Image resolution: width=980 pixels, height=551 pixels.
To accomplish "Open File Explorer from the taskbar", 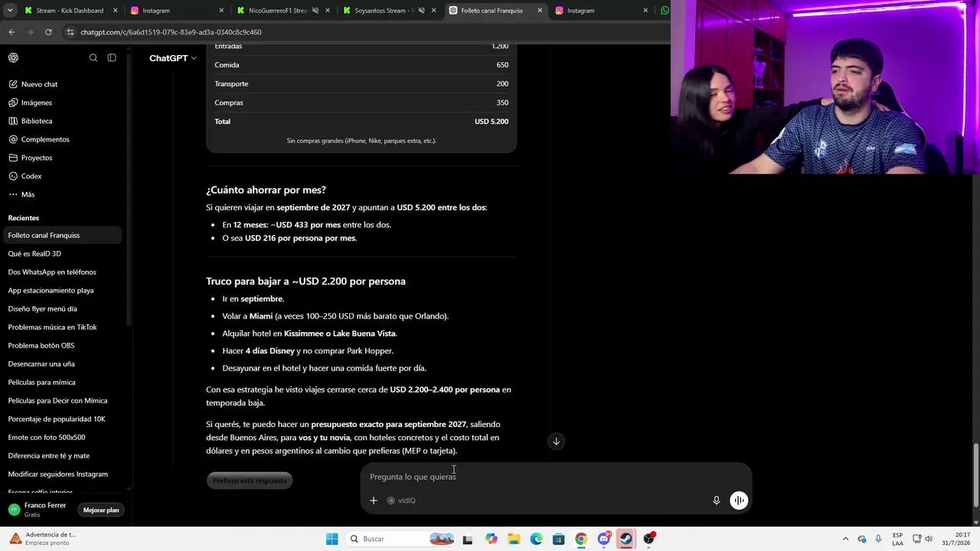I will [514, 539].
